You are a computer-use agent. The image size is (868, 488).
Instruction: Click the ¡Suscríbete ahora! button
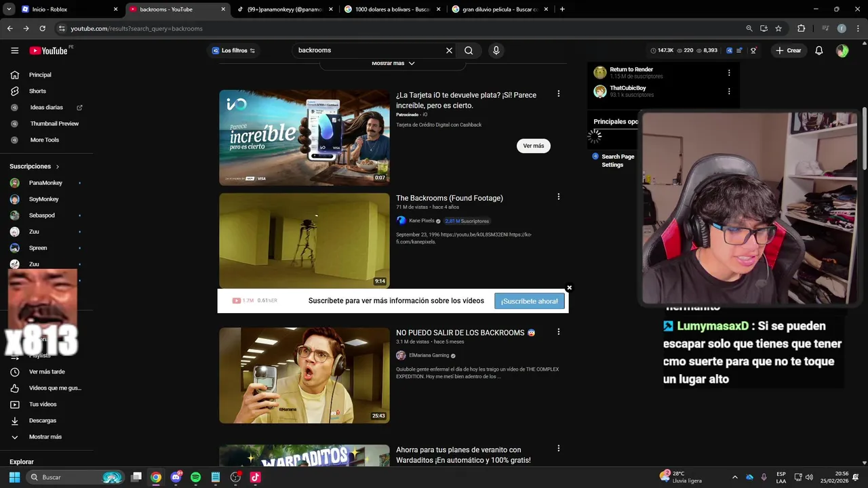coord(529,301)
